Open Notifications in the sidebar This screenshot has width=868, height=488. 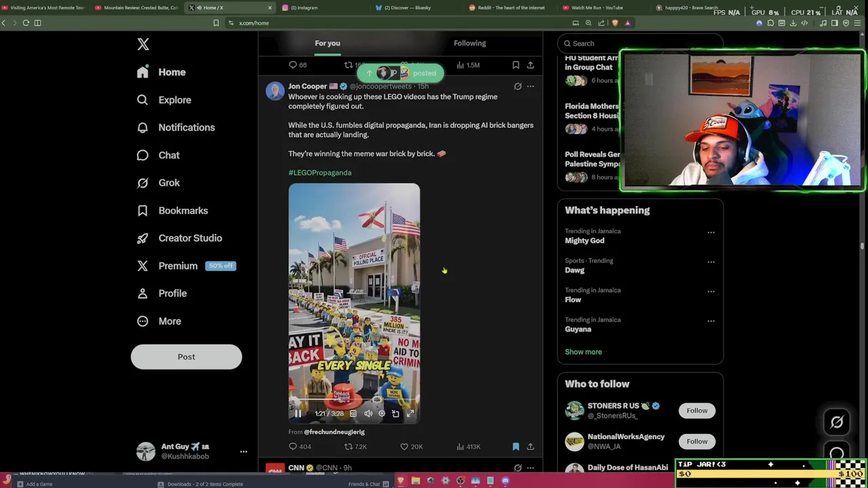coord(176,127)
